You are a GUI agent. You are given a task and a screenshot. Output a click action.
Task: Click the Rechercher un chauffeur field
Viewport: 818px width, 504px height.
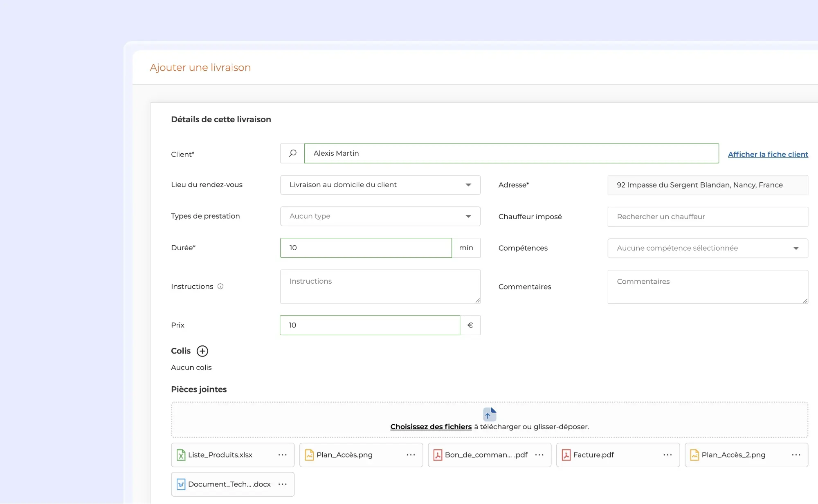708,217
